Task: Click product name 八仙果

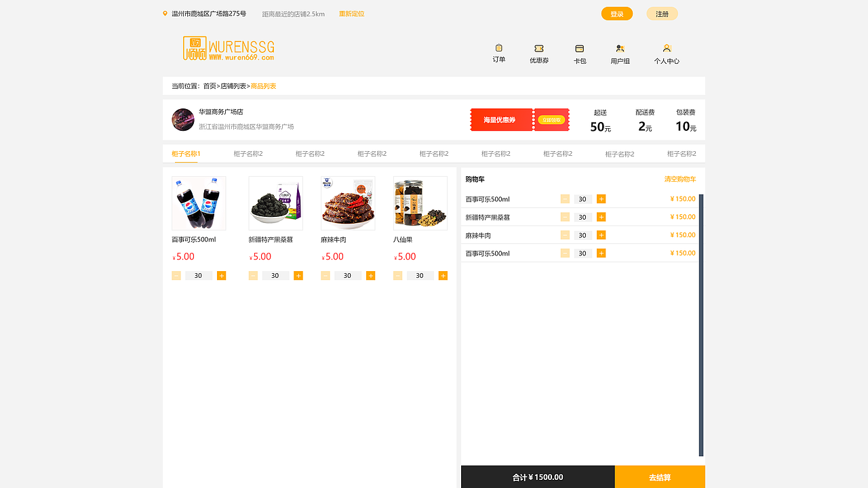Action: (403, 240)
